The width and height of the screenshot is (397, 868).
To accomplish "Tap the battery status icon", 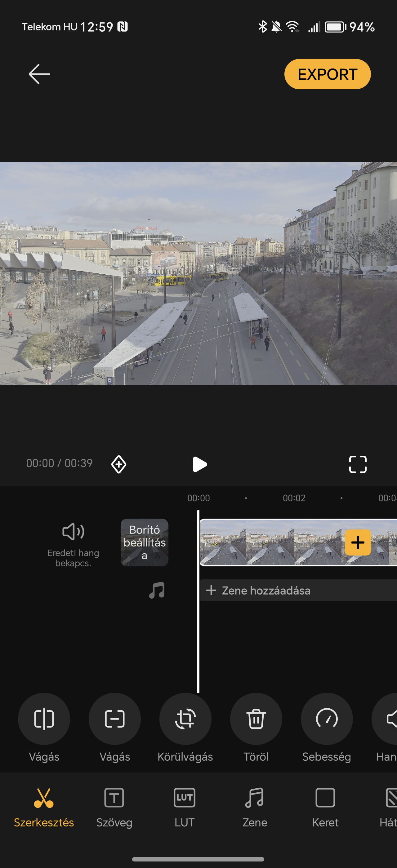I will [335, 27].
